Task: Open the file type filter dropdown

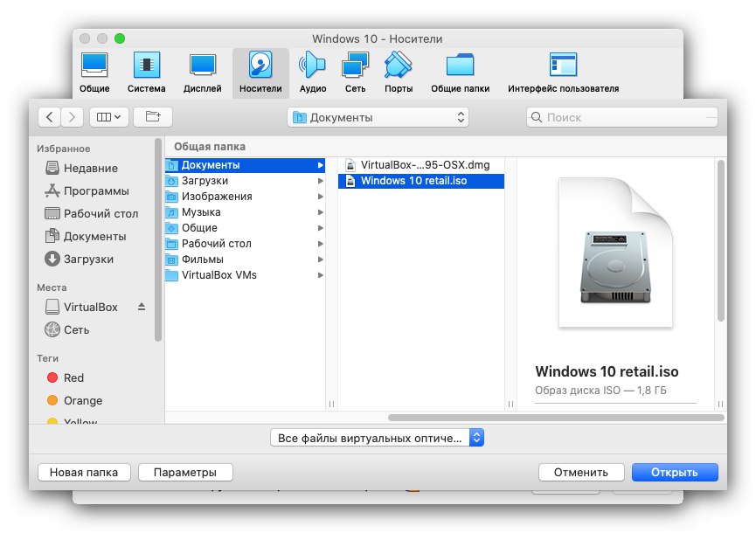Action: 377,438
